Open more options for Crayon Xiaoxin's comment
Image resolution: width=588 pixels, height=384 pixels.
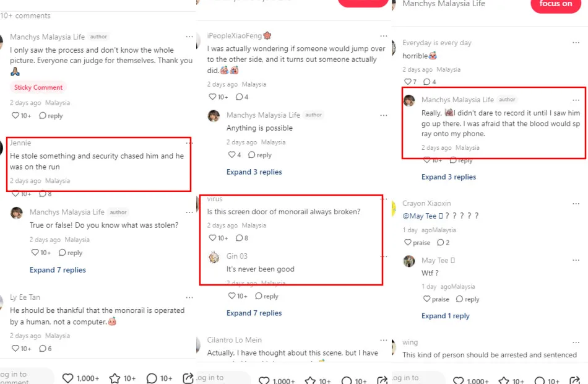(576, 203)
